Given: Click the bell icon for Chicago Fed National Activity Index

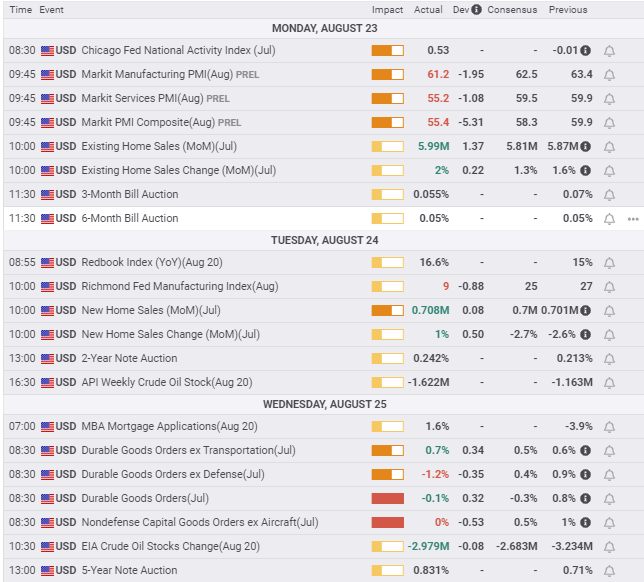Looking at the screenshot, I should 609,50.
